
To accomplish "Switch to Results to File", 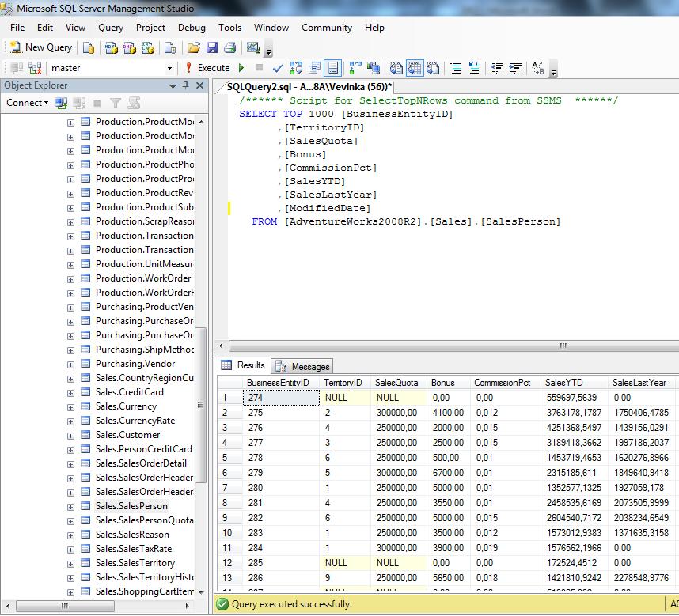I will 433,68.
